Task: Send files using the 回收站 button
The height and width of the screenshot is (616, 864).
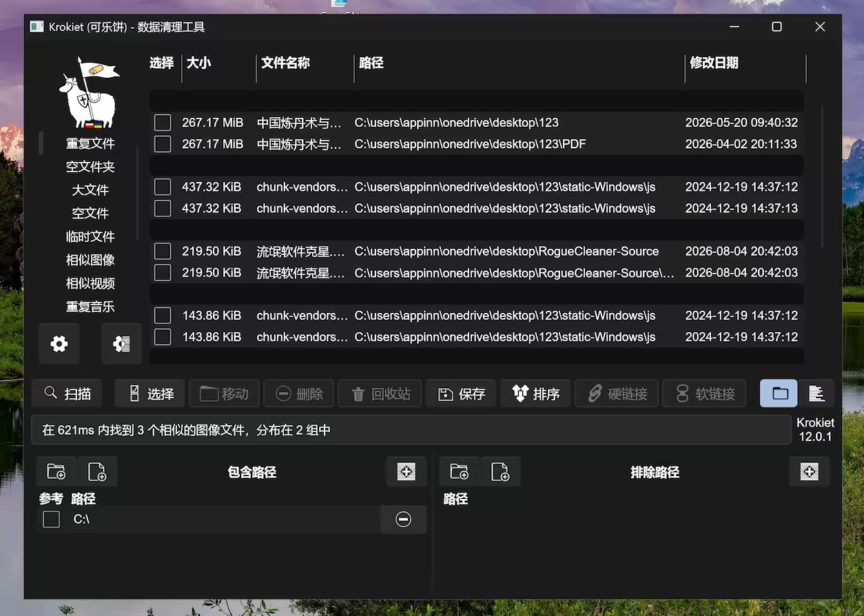Action: tap(380, 394)
